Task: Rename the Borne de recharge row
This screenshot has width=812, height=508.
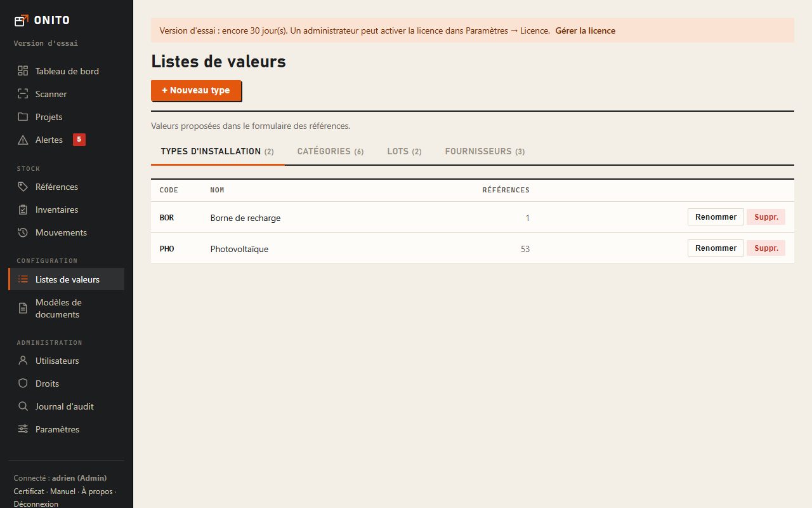Action: pyautogui.click(x=716, y=217)
